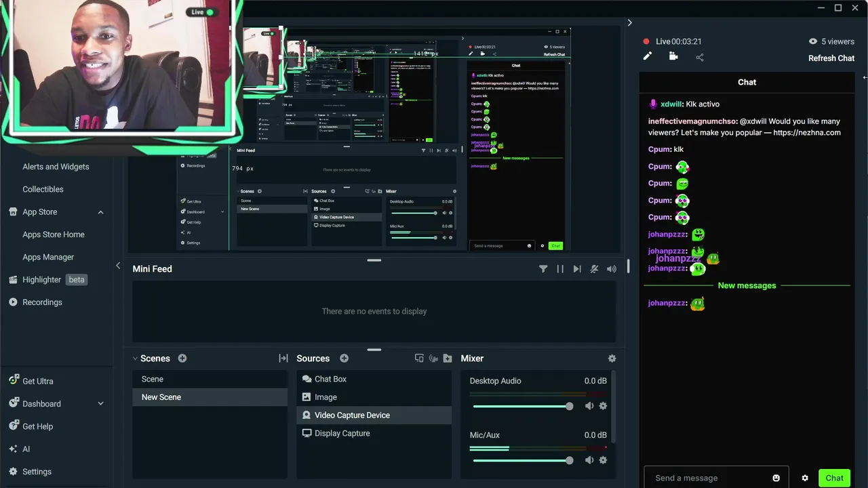868x488 pixels.
Task: Skip to next alert in Mini Feed
Action: [577, 269]
